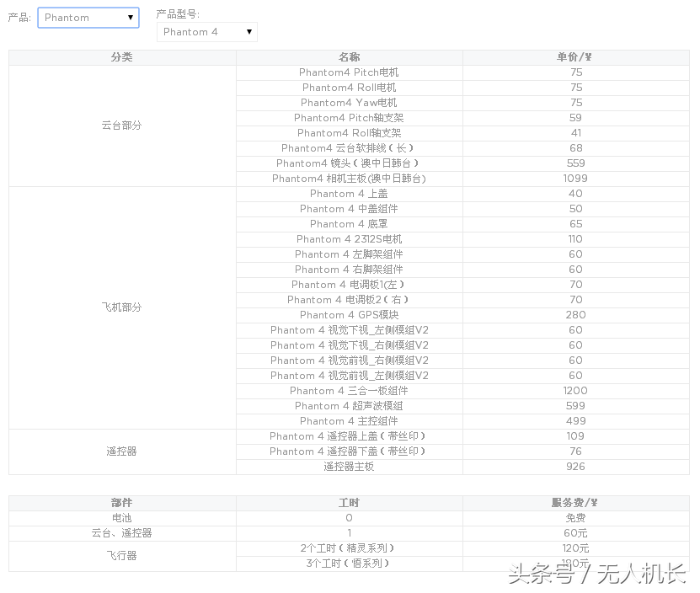Click the 1099 price for 相机主板

(x=576, y=179)
